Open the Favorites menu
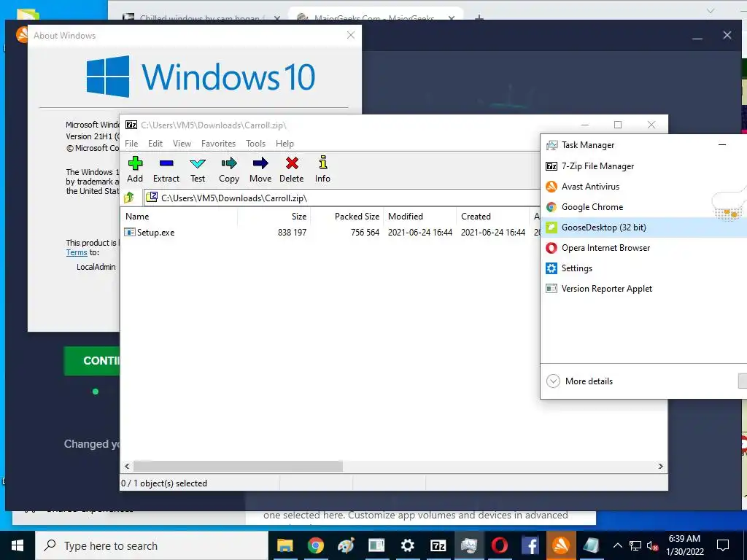Screen dimensions: 747x560 218,144
